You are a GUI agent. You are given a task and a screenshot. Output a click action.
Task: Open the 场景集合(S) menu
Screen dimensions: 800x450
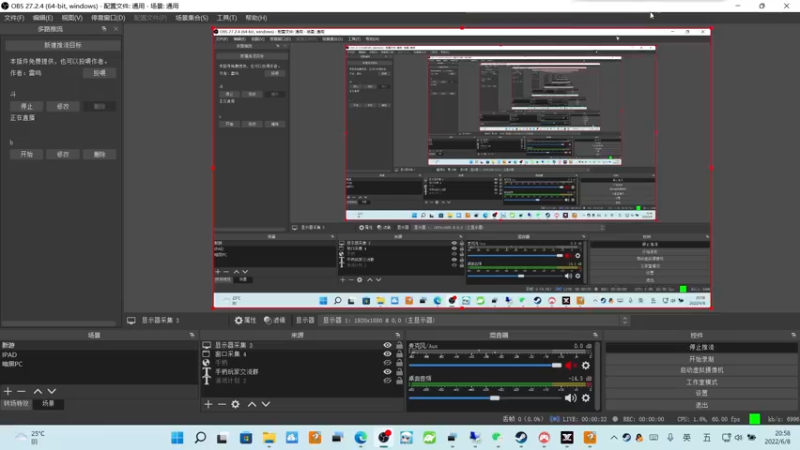[192, 18]
